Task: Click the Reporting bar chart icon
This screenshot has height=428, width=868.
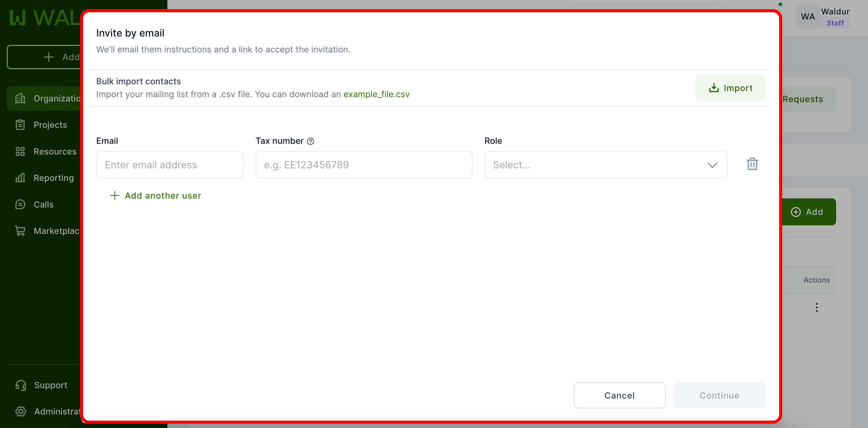Action: pyautogui.click(x=20, y=178)
